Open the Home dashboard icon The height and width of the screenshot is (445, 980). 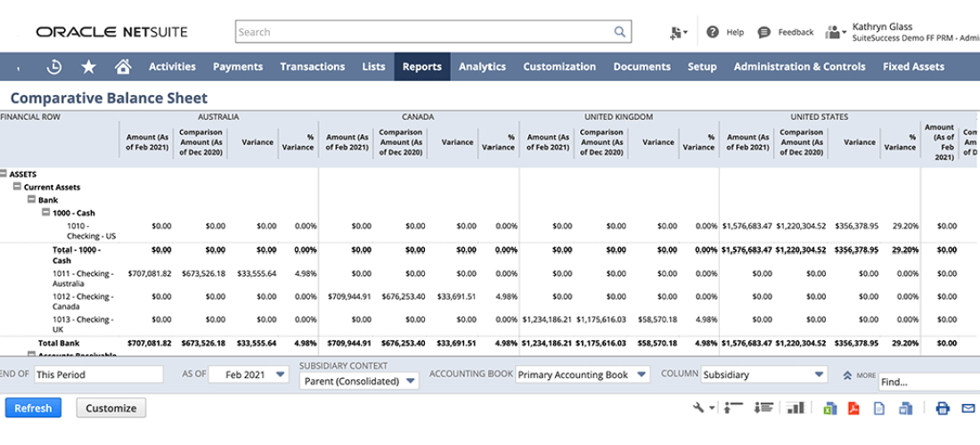(x=123, y=67)
